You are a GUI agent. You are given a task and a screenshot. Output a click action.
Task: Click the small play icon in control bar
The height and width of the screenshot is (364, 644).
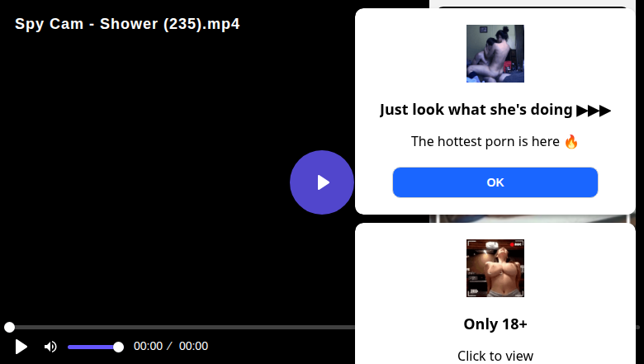[21, 347]
